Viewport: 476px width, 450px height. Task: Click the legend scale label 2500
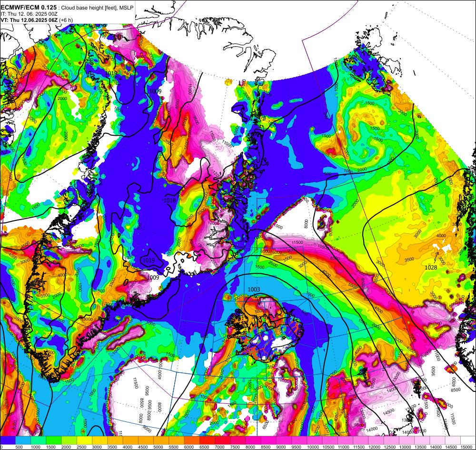point(82,447)
